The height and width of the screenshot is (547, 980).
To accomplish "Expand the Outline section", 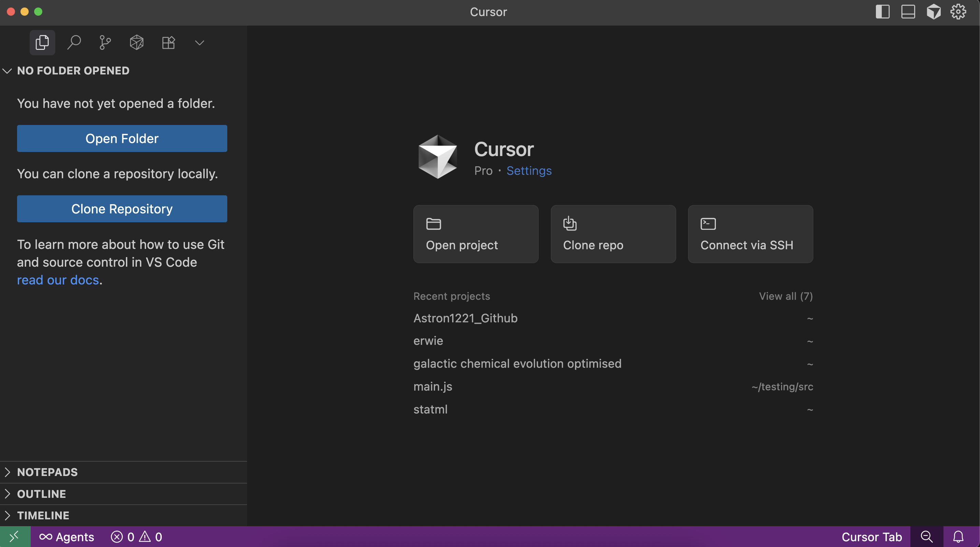I will point(124,494).
